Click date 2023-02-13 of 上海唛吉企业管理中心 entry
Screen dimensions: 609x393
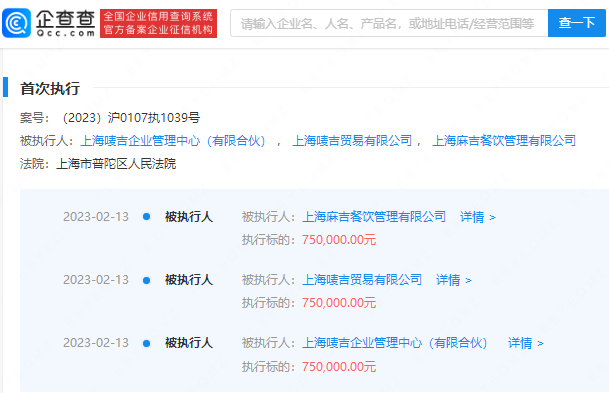(x=96, y=343)
